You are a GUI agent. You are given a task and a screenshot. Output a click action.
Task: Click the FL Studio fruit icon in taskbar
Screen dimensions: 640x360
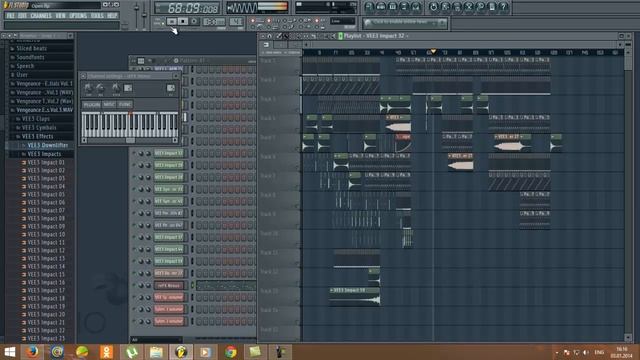181,352
